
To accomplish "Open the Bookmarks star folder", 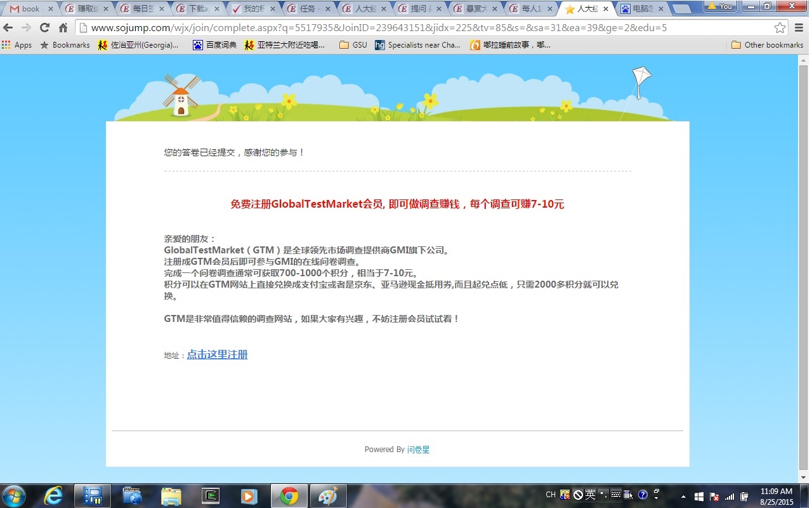I will (x=65, y=45).
